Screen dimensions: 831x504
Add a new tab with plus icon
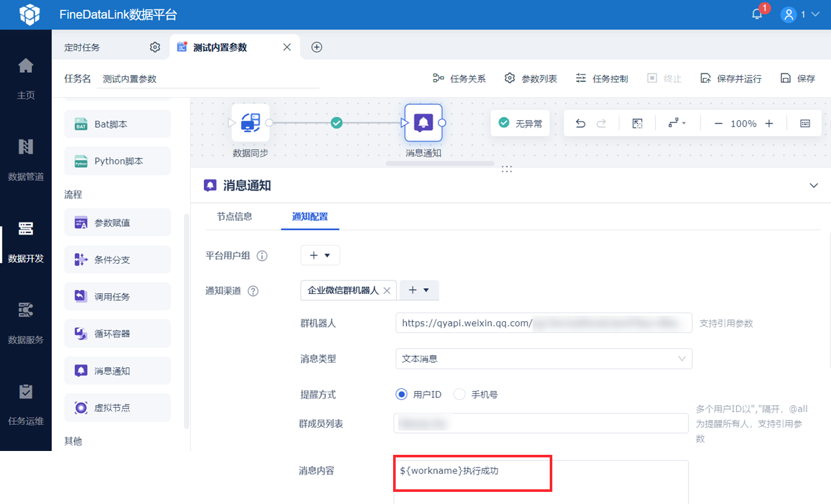[x=316, y=47]
